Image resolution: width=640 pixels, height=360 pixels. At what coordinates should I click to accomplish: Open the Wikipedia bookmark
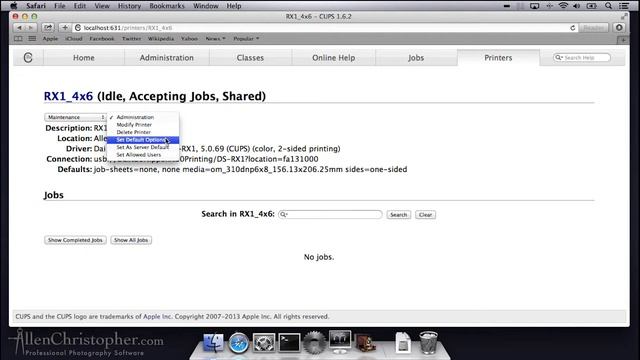[161, 39]
